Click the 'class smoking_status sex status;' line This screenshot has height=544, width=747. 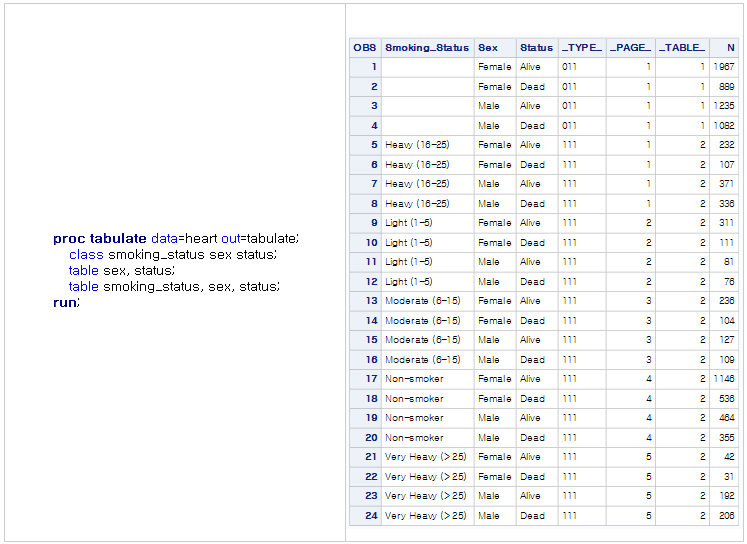click(172, 254)
